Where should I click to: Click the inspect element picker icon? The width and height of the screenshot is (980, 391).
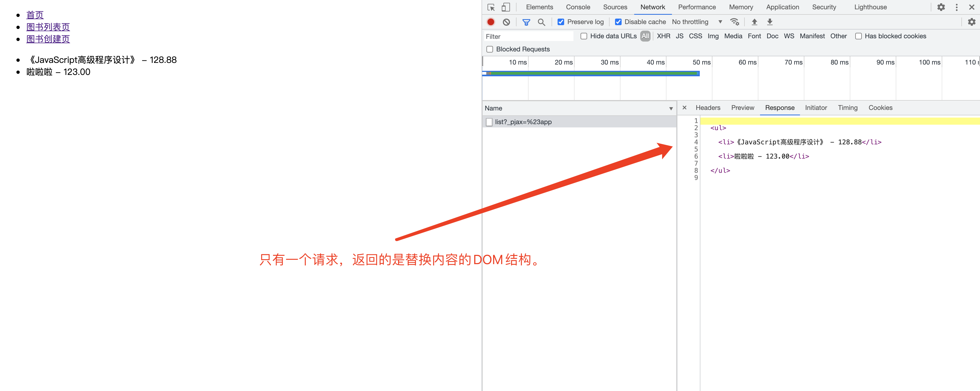click(x=491, y=7)
